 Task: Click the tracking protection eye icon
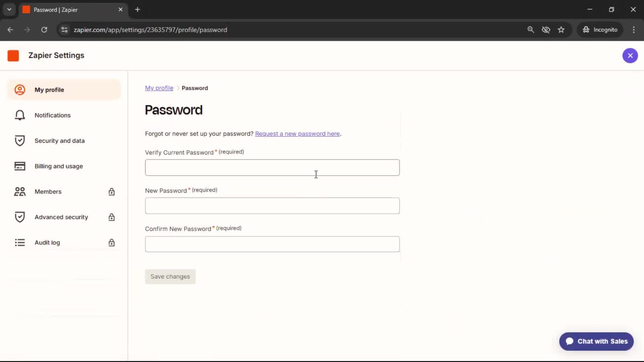click(546, 30)
